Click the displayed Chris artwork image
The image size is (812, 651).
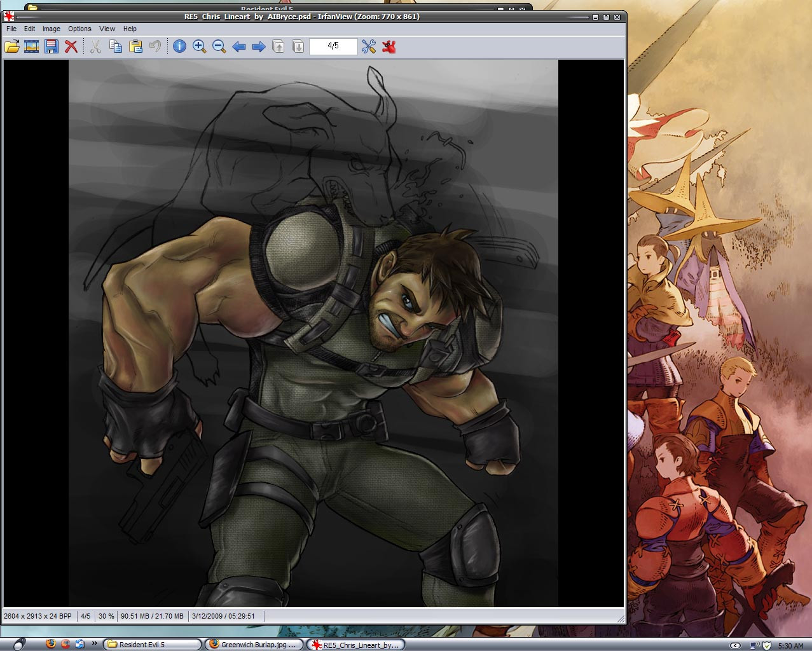[313, 333]
